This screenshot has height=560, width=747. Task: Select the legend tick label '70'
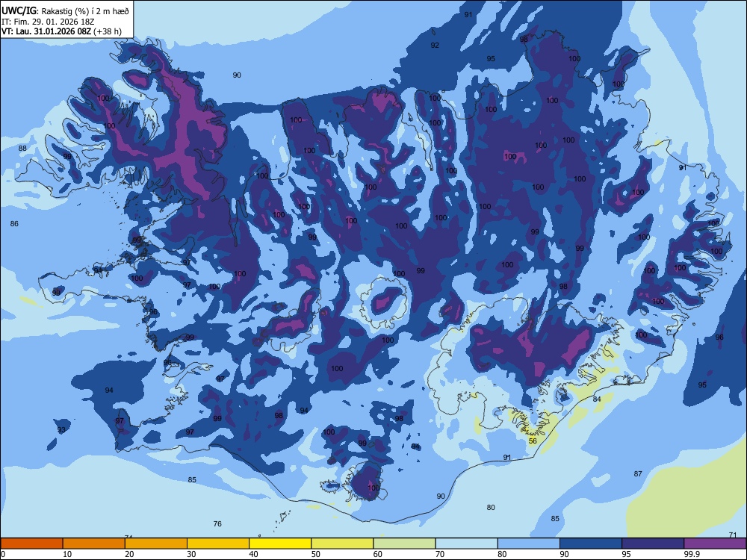440,554
